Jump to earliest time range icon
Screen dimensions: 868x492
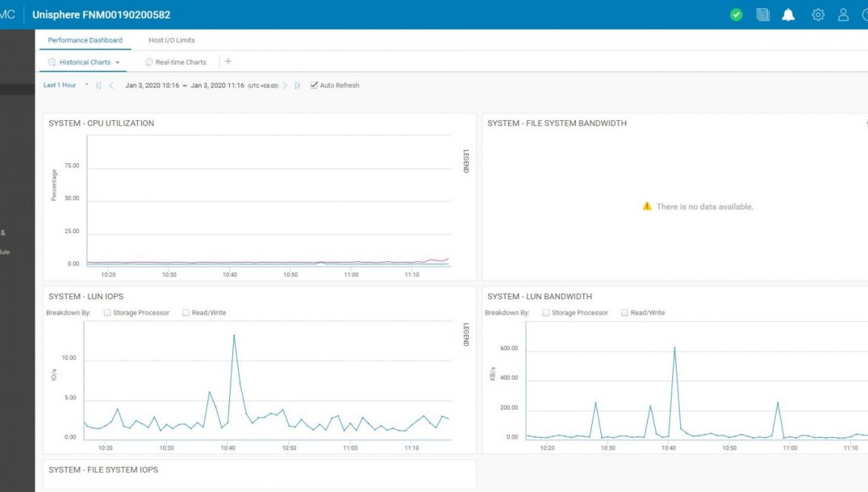pyautogui.click(x=99, y=85)
